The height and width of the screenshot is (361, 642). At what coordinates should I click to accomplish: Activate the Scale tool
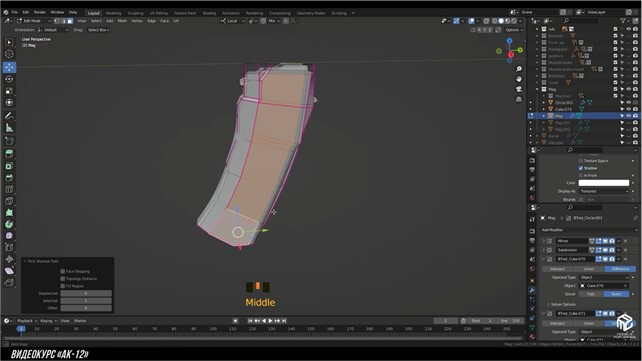tap(9, 91)
